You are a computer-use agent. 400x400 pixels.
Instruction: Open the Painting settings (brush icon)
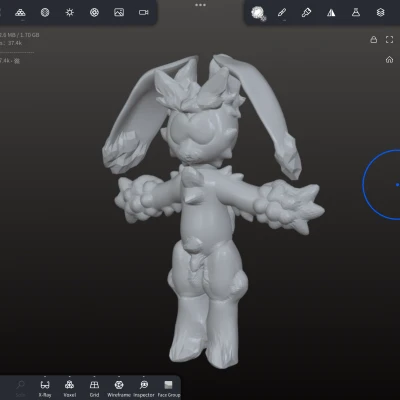click(306, 13)
